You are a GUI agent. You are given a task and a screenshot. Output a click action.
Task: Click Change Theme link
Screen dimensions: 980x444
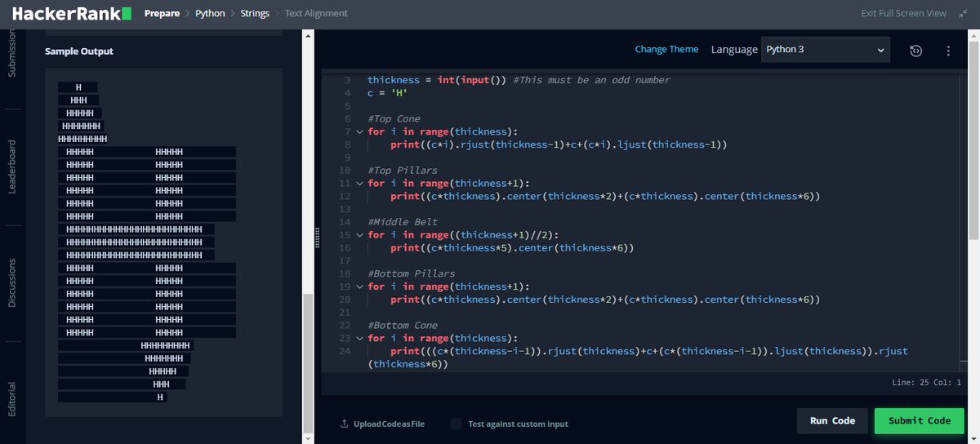click(x=666, y=49)
